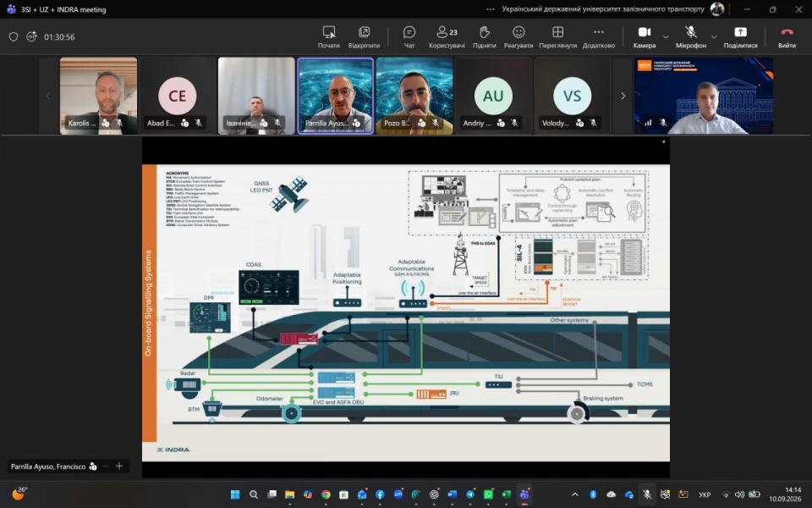Zoom in shared content with plus button
Image resolution: width=812 pixels, height=508 pixels.
[x=119, y=466]
